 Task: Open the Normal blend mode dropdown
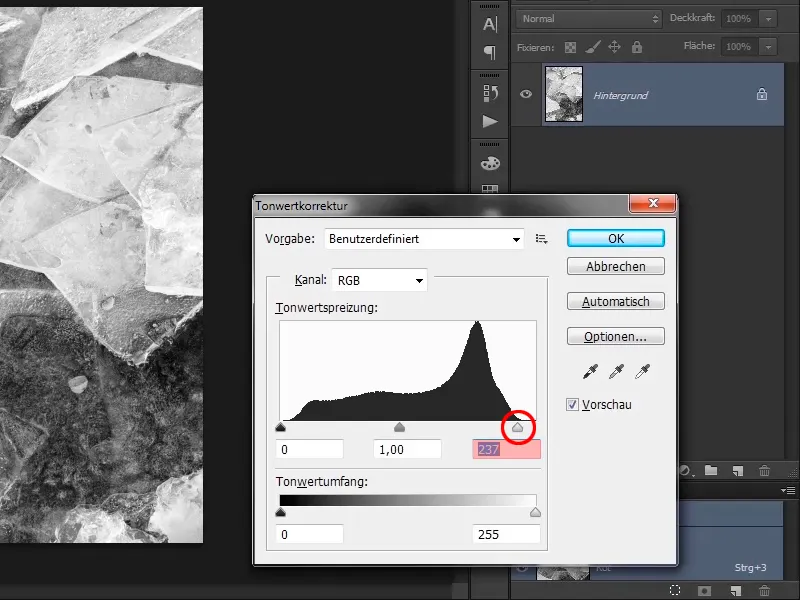pos(589,19)
